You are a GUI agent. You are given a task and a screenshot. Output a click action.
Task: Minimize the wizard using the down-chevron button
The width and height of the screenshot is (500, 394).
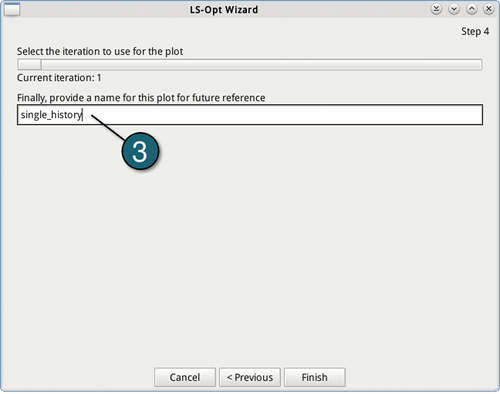click(x=454, y=9)
